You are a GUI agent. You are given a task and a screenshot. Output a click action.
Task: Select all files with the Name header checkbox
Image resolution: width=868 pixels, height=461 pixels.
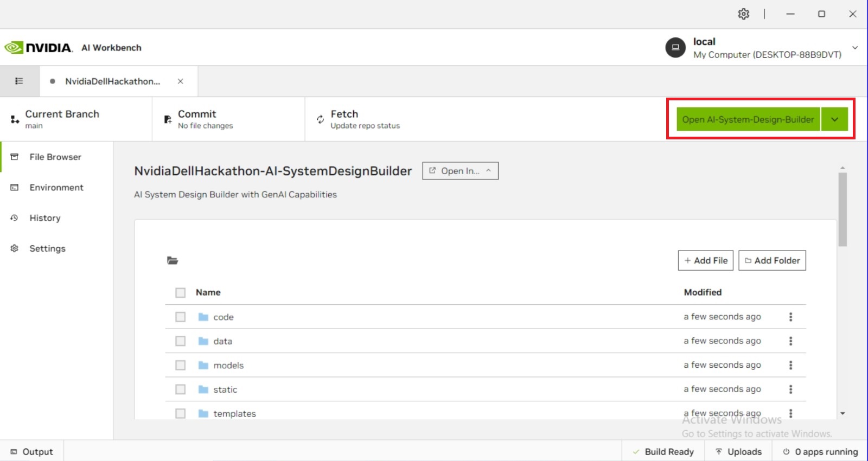(181, 293)
